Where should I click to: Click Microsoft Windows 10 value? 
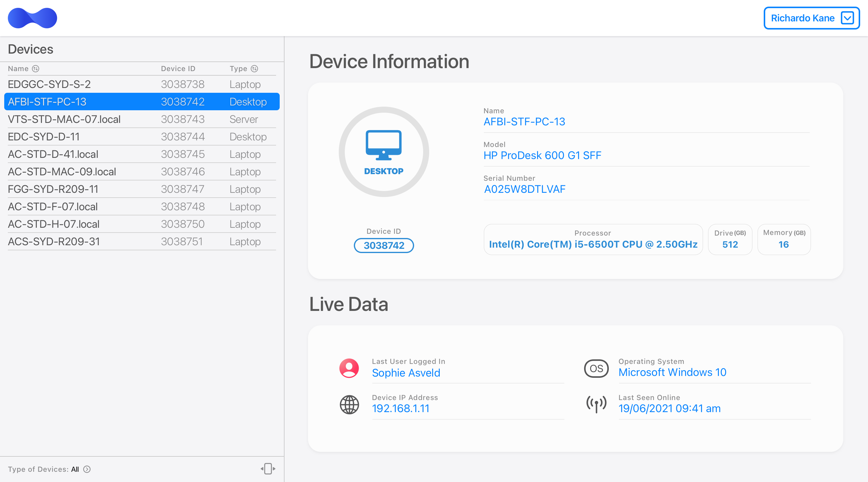[x=673, y=372]
